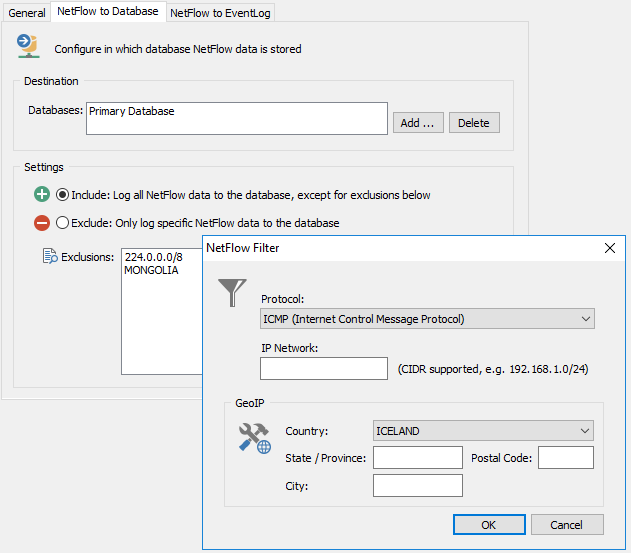Click the State / Province field
Viewport: 631px width, 553px height.
418,457
